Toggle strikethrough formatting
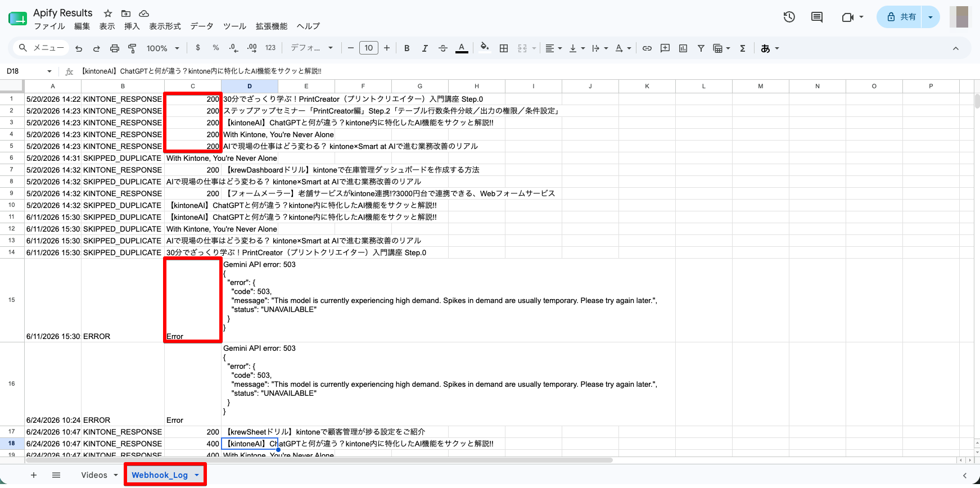The image size is (980, 488). click(x=443, y=48)
